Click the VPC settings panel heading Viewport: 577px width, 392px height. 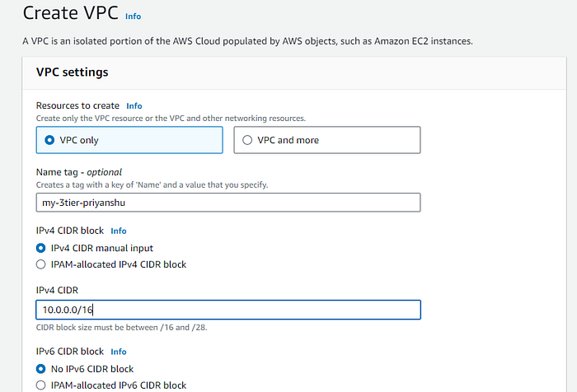point(73,72)
